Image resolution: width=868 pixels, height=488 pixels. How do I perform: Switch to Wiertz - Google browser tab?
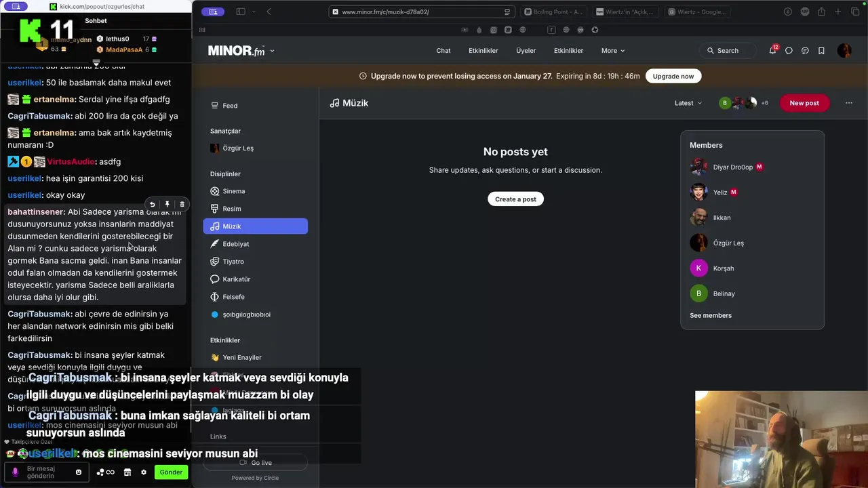pyautogui.click(x=696, y=12)
